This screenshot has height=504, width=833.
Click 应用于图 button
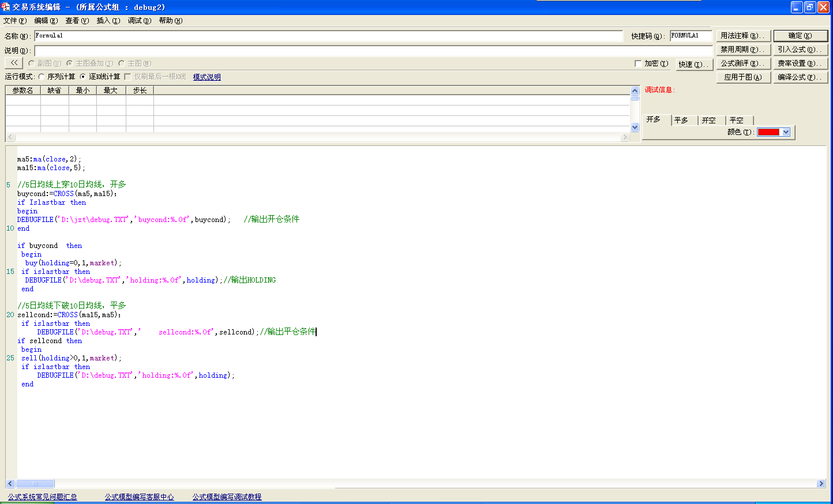point(744,77)
